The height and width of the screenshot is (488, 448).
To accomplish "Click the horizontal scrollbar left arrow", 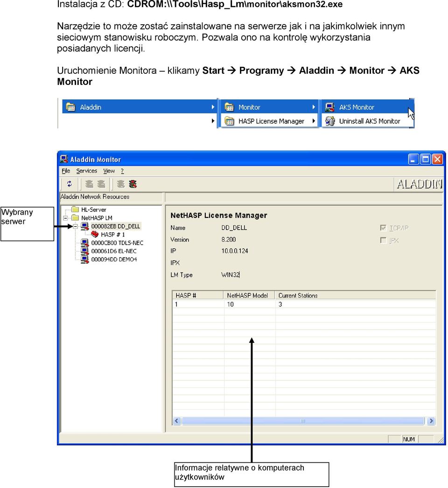I will pos(176,421).
